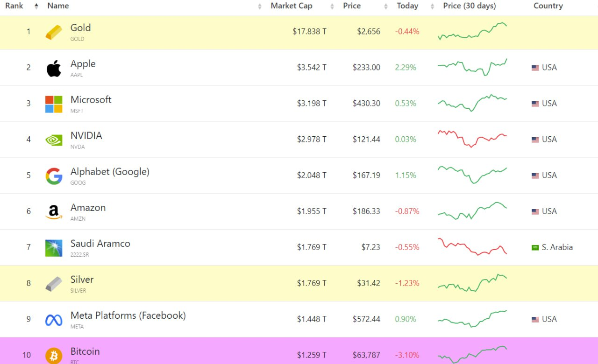Click the Country column header
The image size is (598, 364).
coord(548,6)
